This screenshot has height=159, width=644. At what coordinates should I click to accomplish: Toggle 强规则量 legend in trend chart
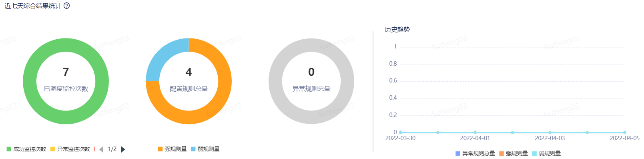point(514,153)
